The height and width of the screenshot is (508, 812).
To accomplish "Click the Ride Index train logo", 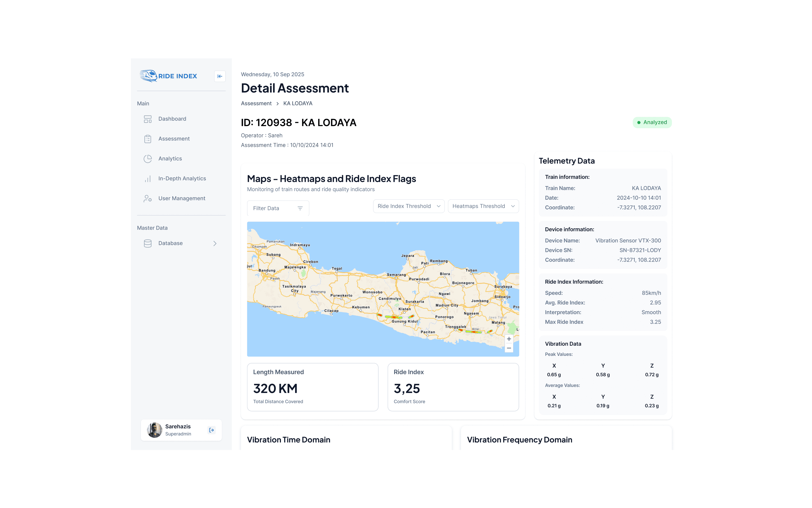I will [148, 76].
